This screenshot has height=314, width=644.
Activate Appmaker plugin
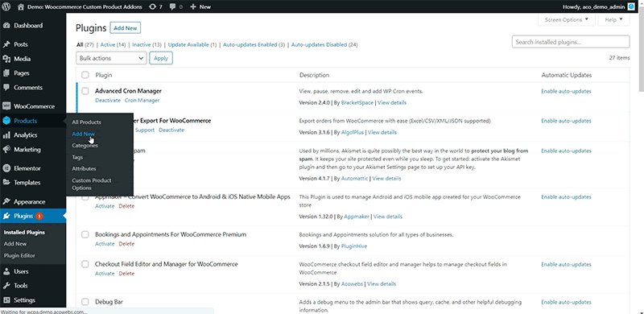(105, 206)
